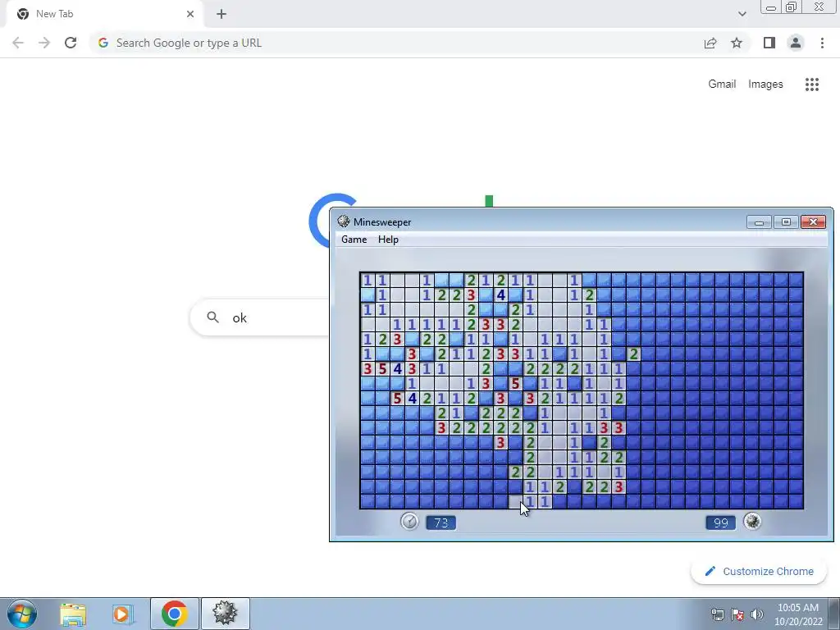
Task: Click the Minesweeper clock timer icon
Action: coord(409,521)
